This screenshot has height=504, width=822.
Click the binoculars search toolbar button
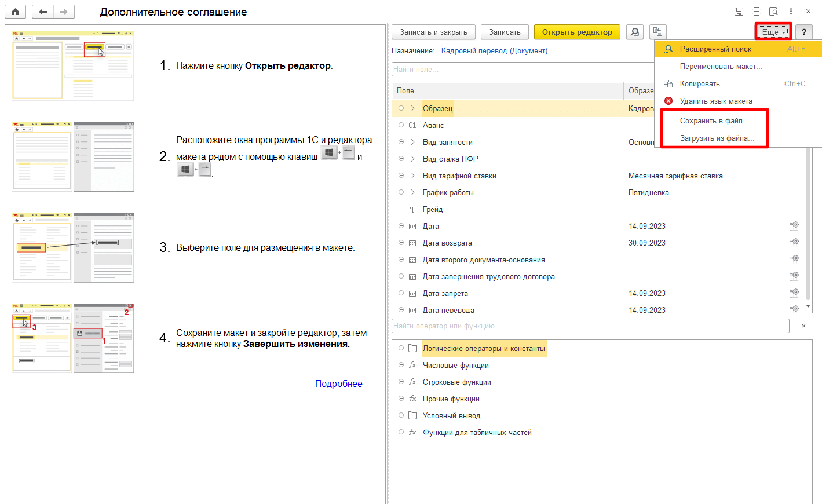pos(635,32)
